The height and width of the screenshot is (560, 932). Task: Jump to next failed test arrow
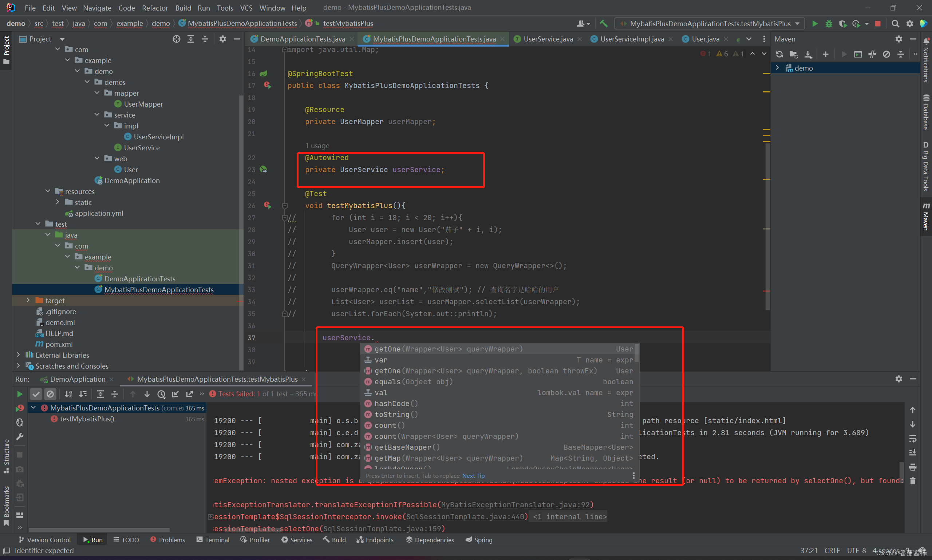click(x=147, y=394)
